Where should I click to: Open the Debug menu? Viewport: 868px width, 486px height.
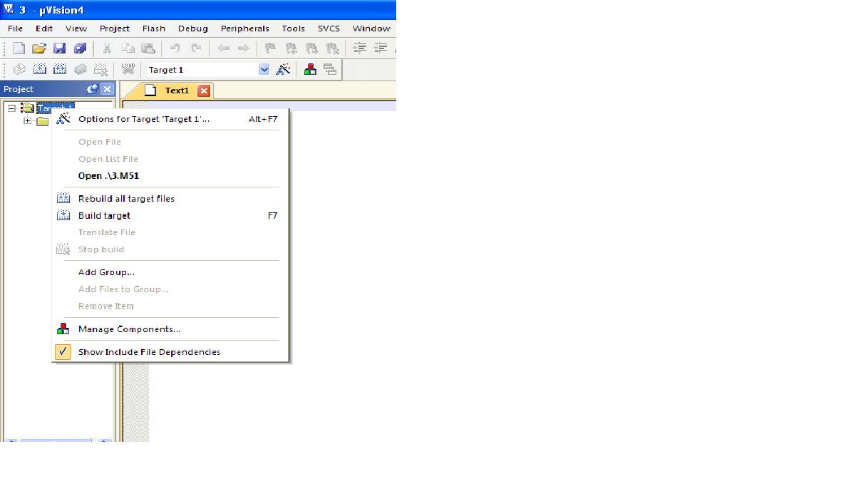pos(192,29)
